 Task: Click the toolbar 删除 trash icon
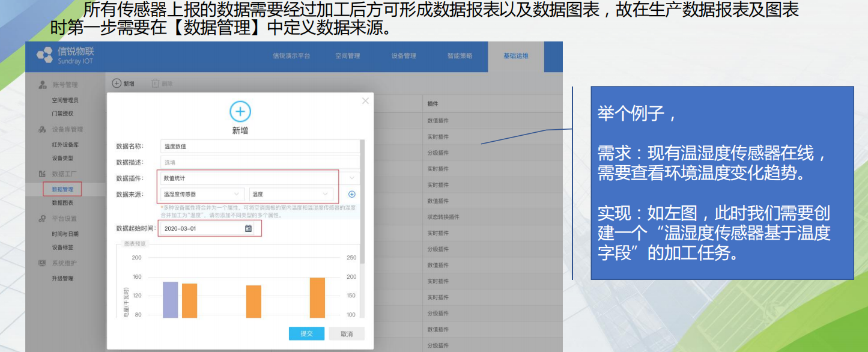(x=155, y=83)
